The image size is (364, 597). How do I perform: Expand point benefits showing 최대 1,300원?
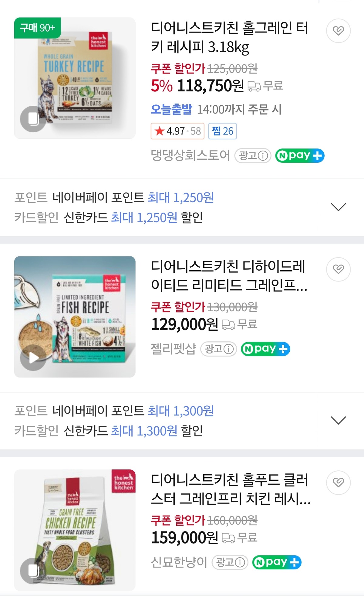coord(338,421)
